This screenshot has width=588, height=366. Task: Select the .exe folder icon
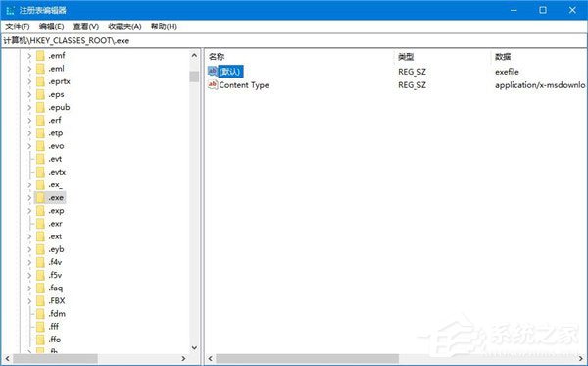(40, 198)
